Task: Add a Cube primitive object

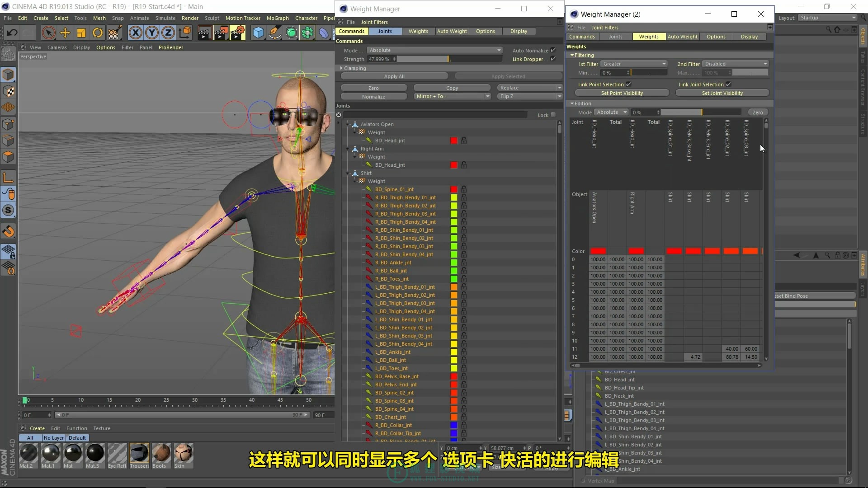Action: click(x=258, y=33)
